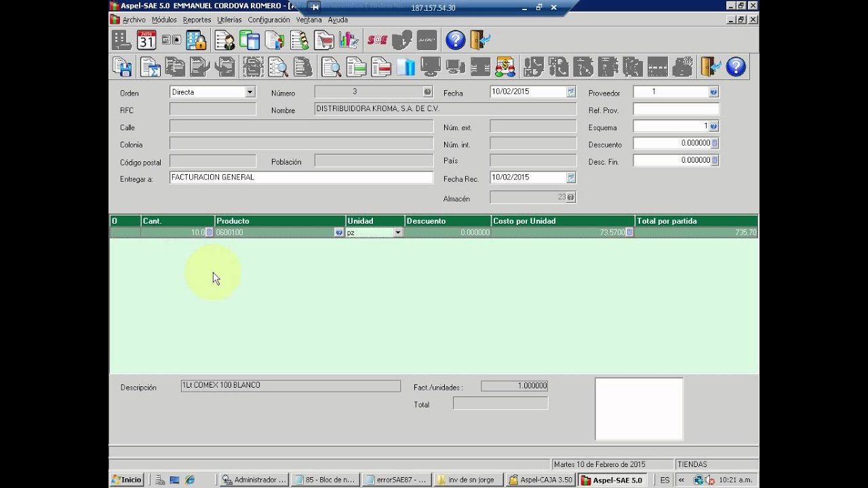868x488 pixels.
Task: Expand the Orden Directa dropdown
Action: [250, 91]
